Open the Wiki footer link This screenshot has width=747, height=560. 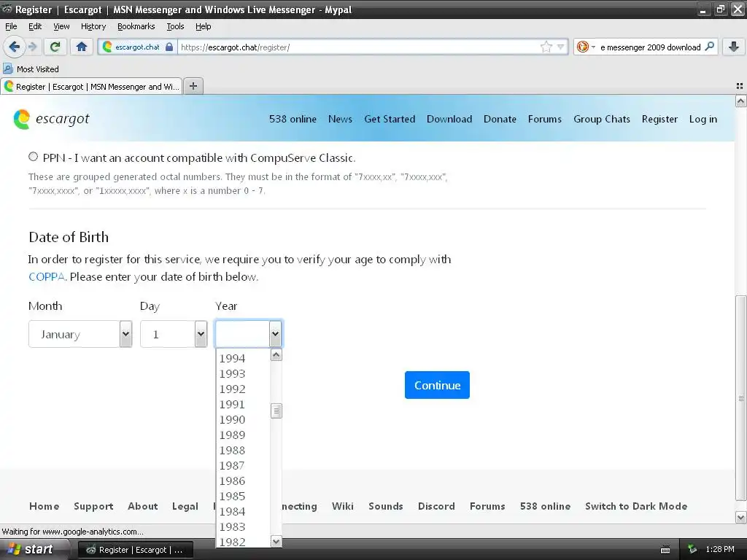[343, 506]
